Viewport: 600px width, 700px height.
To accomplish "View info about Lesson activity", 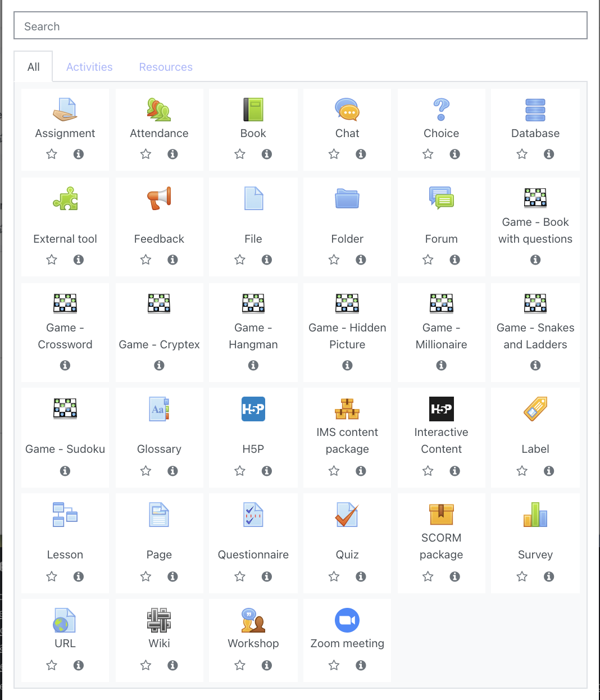I will tap(79, 576).
